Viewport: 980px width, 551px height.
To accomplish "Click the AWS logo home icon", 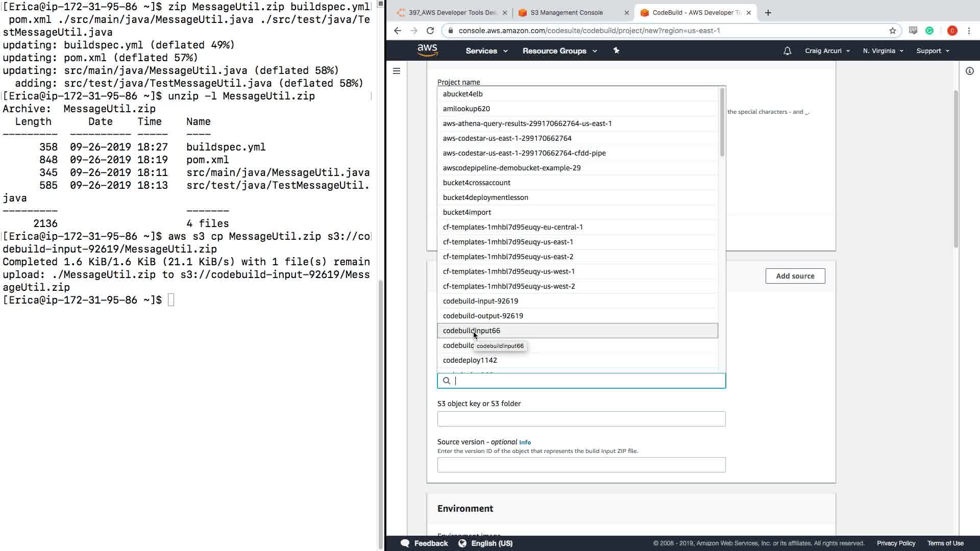I will tap(427, 50).
